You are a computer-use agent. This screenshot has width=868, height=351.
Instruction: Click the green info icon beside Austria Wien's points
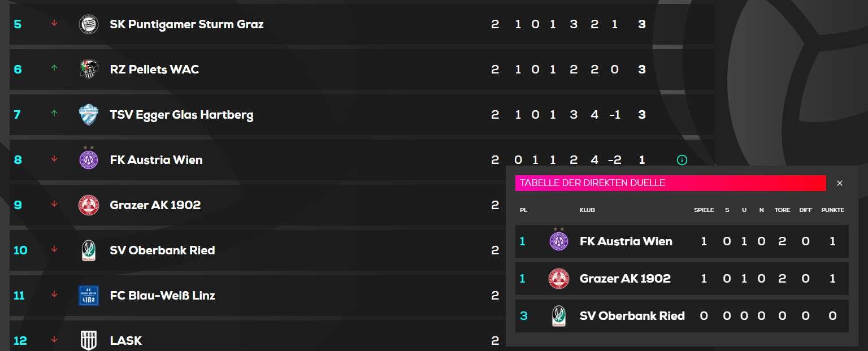click(682, 160)
